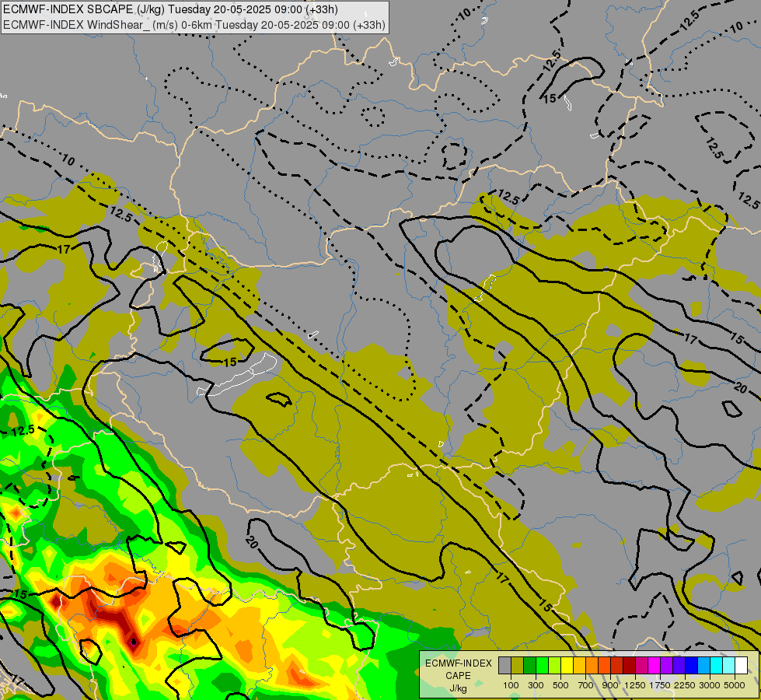Click the 1250 legend value
The height and width of the screenshot is (700, 761).
coord(635,685)
